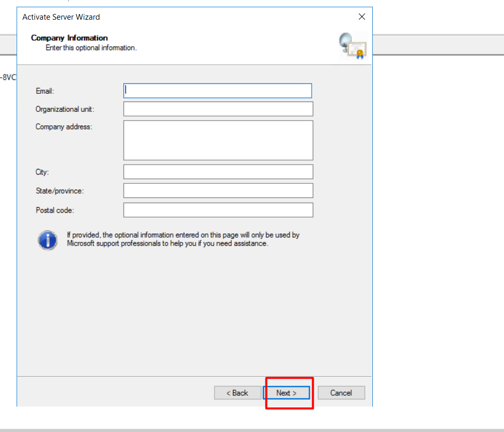
Task: Focus the Email input field
Action: [x=218, y=91]
